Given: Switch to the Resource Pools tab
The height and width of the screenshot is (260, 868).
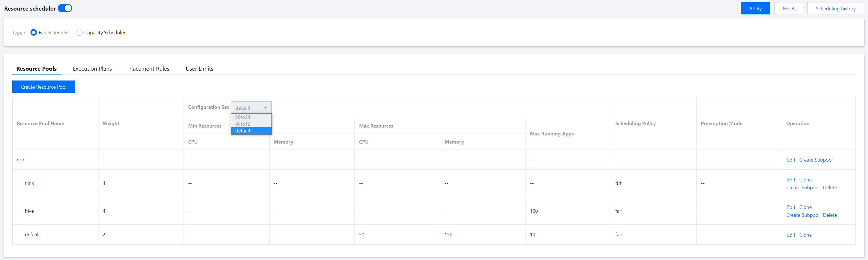Looking at the screenshot, I should click(x=36, y=69).
